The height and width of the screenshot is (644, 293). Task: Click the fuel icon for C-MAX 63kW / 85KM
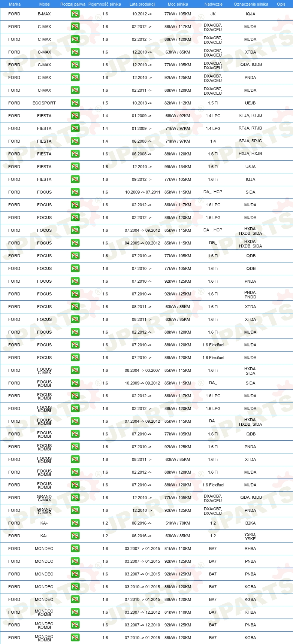[x=75, y=52]
